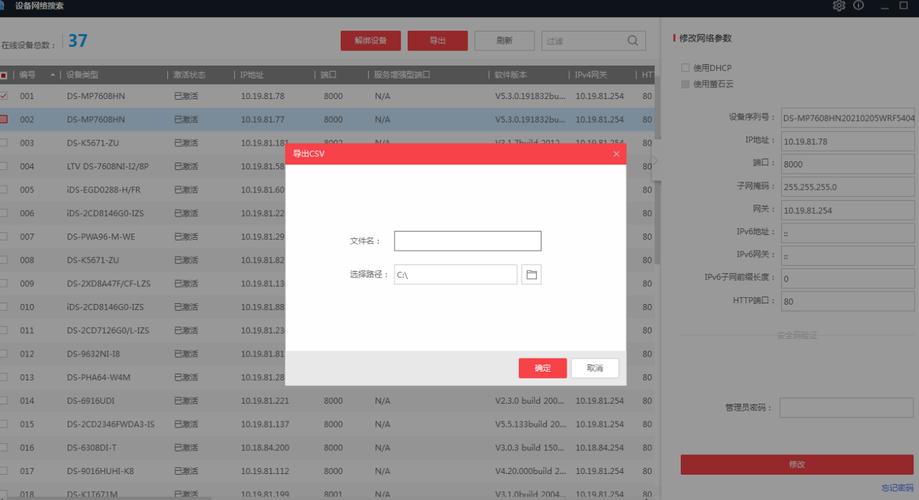Image resolution: width=919 pixels, height=500 pixels.
Task: Tick the 使用萤石云 checkbox
Action: tap(685, 85)
